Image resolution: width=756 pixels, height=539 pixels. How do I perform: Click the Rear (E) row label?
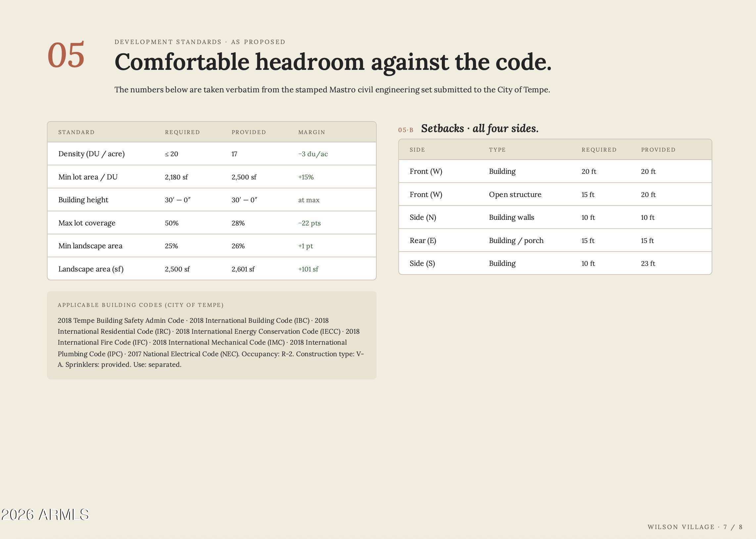tap(423, 241)
